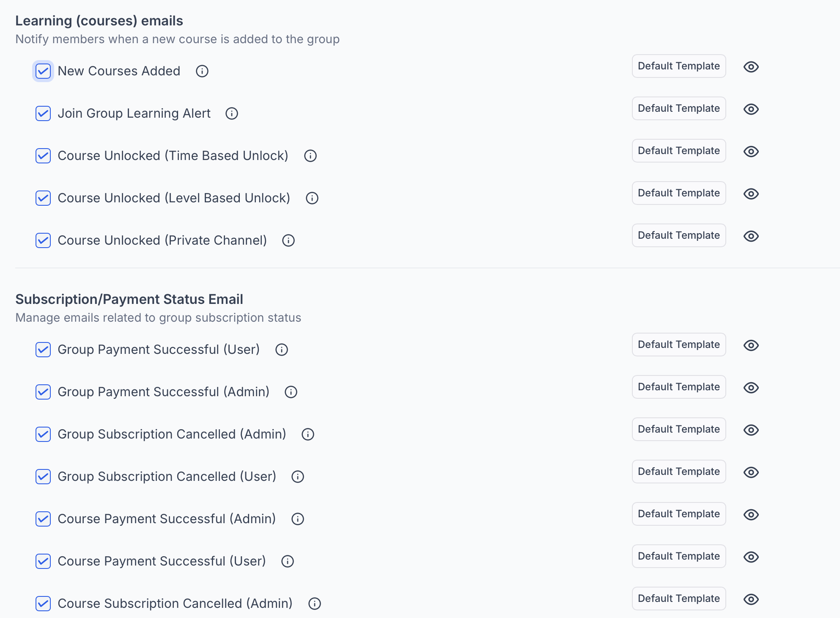Toggle Course Payment Successful (Admin) checkbox
Screen dimensions: 840x618
coord(43,519)
